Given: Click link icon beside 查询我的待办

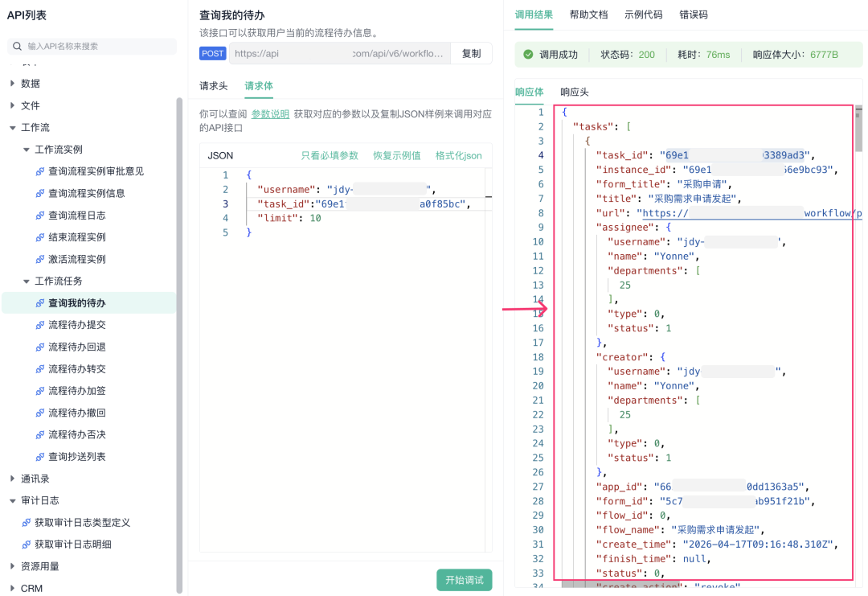Looking at the screenshot, I should (x=40, y=303).
